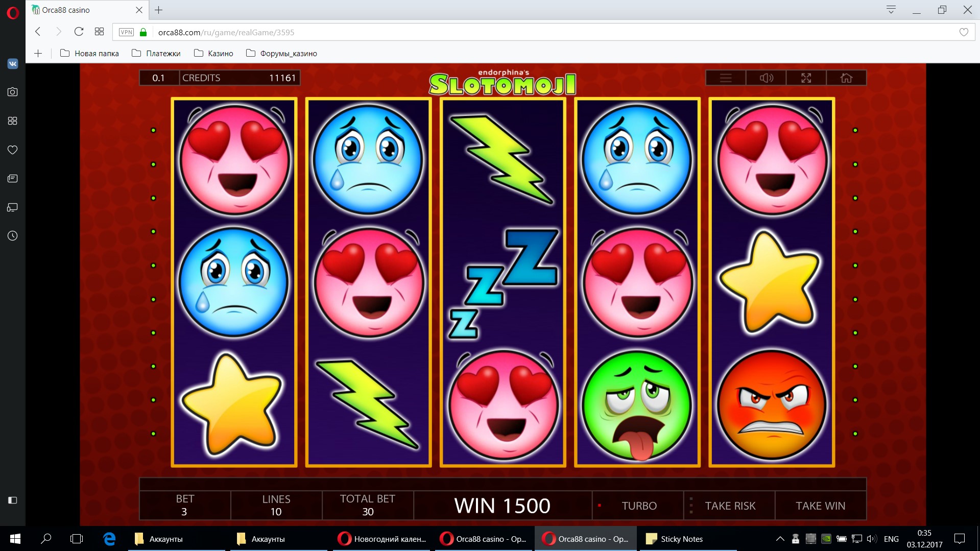Click the VPN badge in address bar
980x551 pixels.
pyautogui.click(x=126, y=32)
